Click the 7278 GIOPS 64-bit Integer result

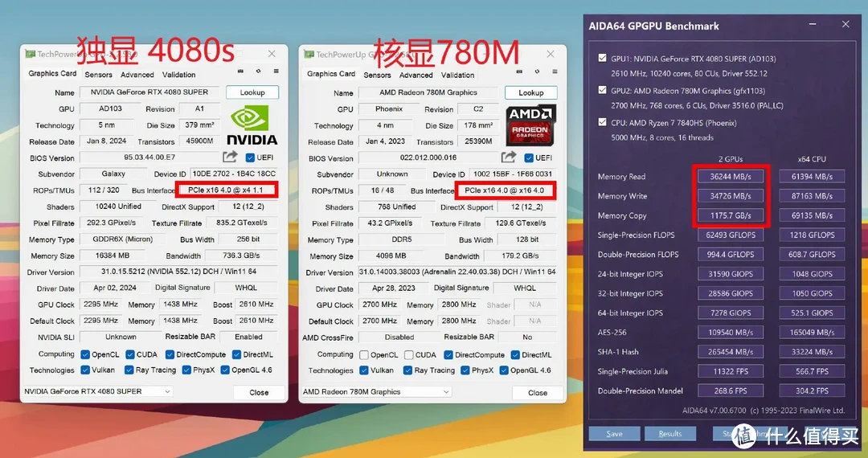[x=731, y=313]
